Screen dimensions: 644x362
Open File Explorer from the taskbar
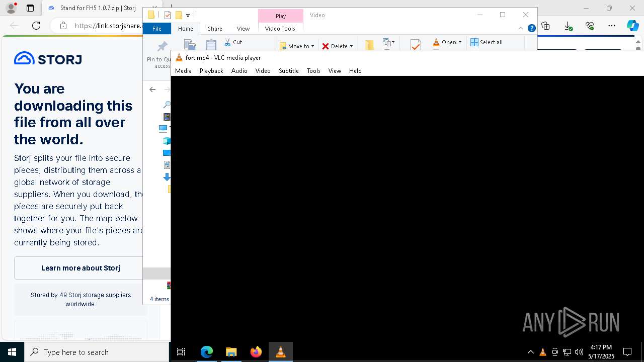[x=231, y=352]
